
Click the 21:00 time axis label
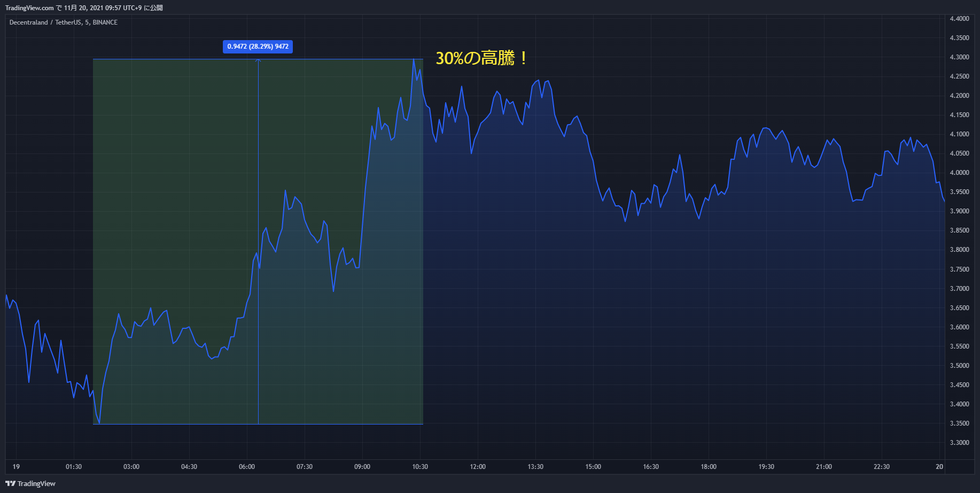click(824, 467)
